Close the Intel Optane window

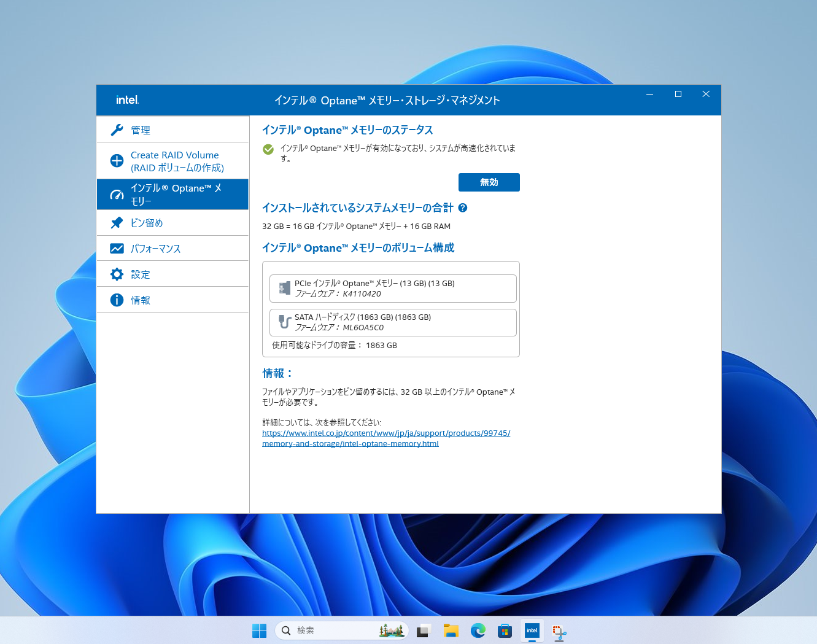706,94
